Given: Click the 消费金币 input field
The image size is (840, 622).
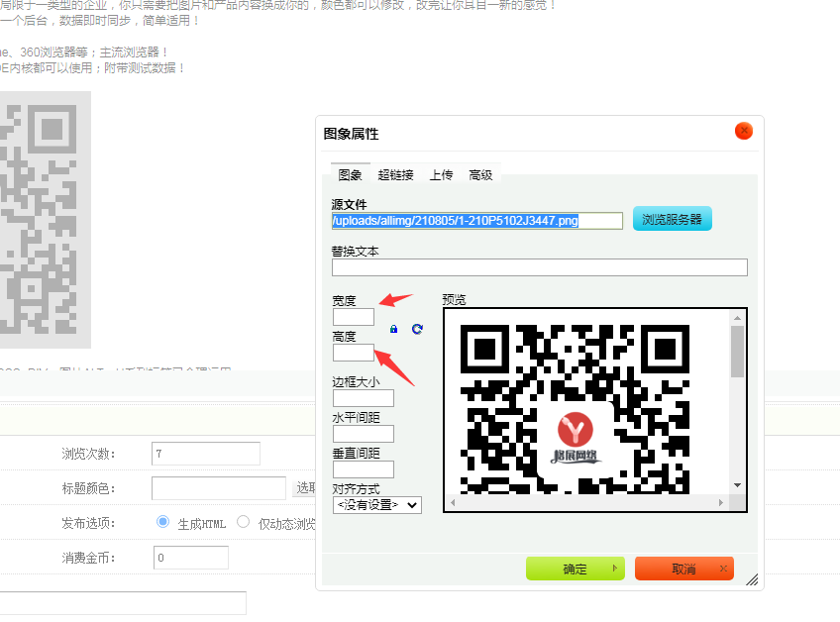Looking at the screenshot, I should [x=191, y=558].
